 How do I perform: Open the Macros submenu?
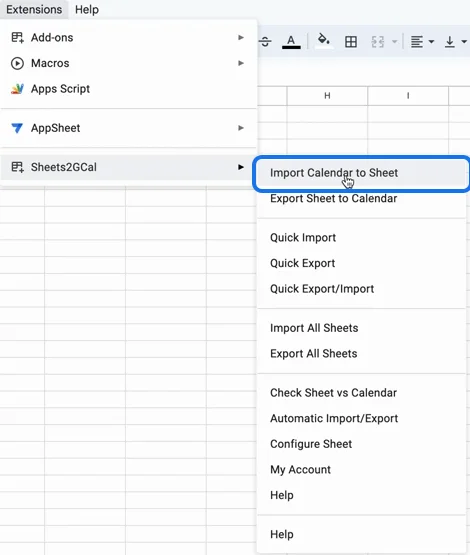pos(128,63)
